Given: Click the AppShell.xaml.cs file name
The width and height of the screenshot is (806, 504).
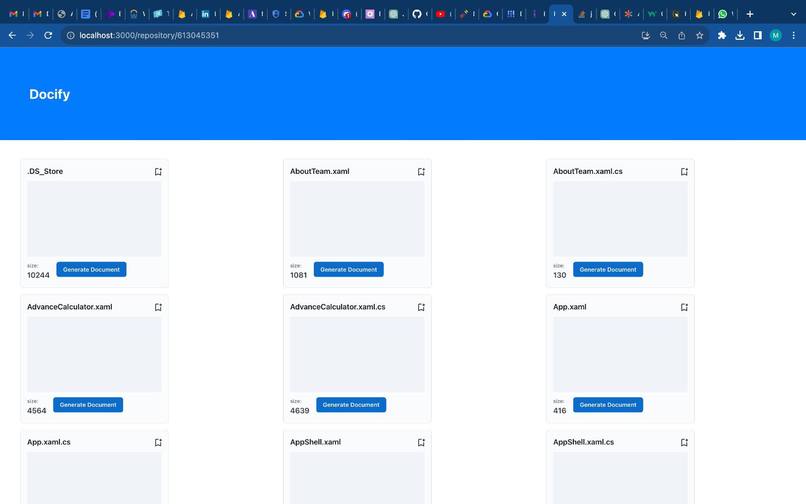Looking at the screenshot, I should (x=583, y=442).
